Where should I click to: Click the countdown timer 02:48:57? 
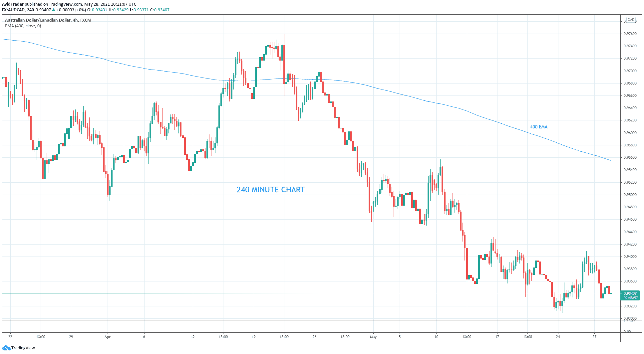pos(631,298)
